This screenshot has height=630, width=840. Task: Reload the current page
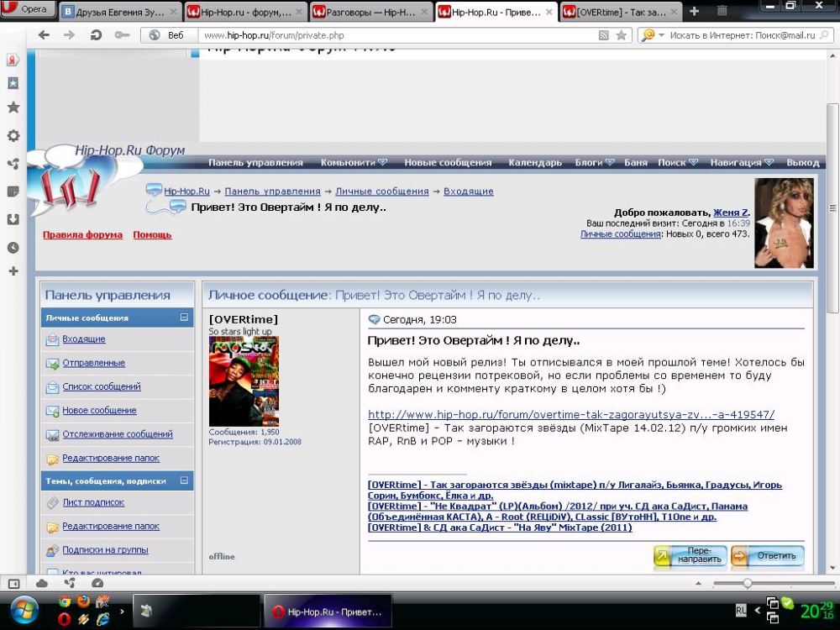(x=96, y=34)
